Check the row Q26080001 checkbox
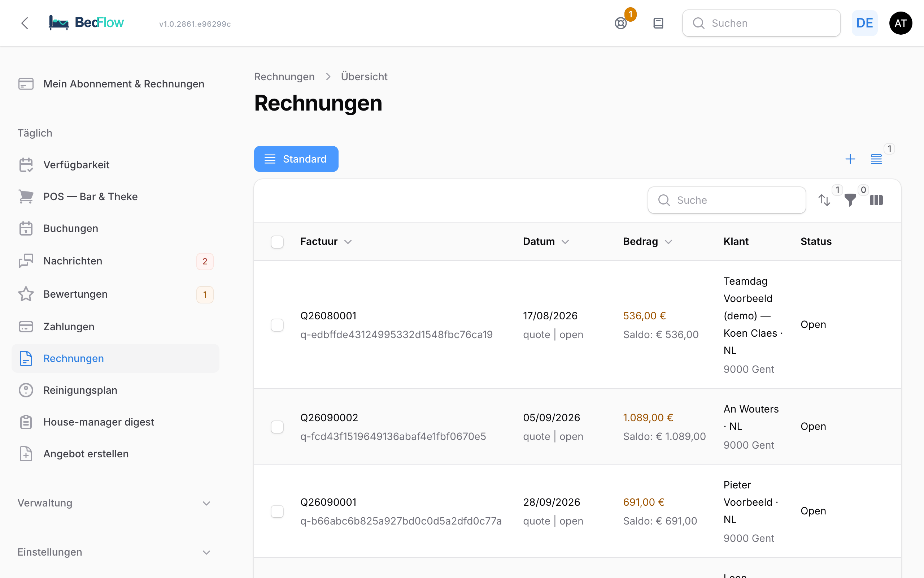Viewport: 924px width, 578px height. [x=277, y=325]
